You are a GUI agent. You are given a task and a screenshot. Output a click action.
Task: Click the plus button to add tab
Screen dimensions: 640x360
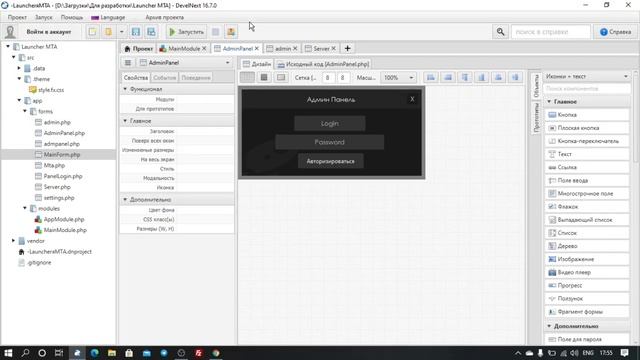pos(347,48)
